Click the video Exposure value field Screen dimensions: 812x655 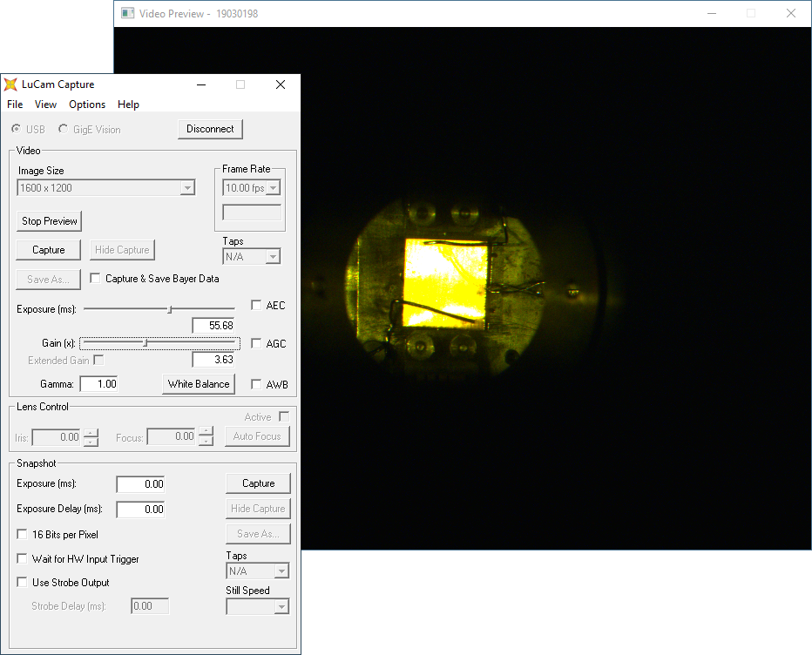[213, 326]
